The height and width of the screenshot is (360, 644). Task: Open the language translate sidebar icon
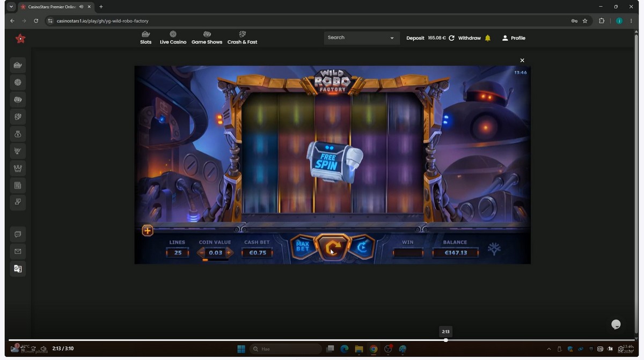click(18, 269)
